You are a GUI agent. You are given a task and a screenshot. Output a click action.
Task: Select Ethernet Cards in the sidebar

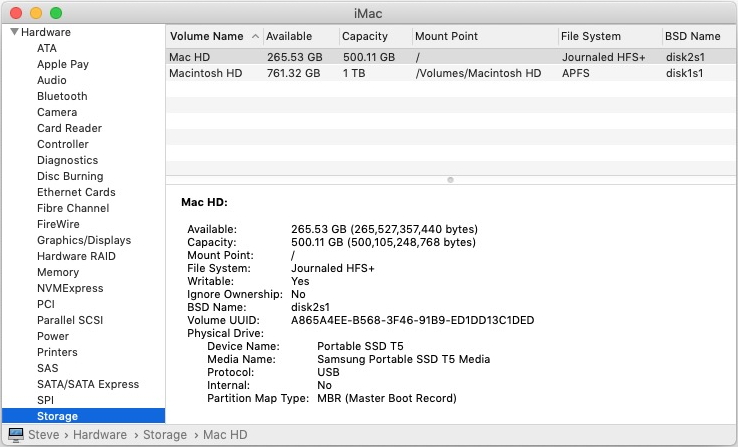(x=76, y=192)
